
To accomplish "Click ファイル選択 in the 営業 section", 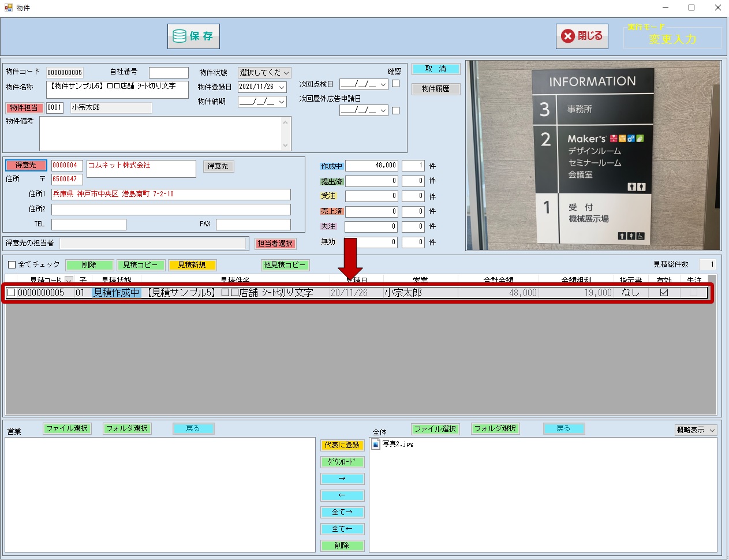I will click(x=67, y=428).
